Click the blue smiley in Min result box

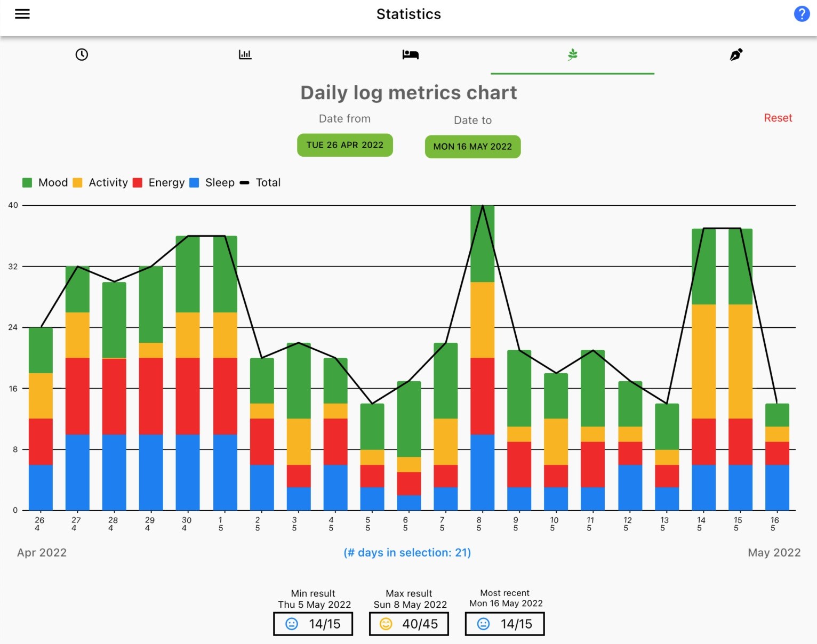[x=292, y=624]
